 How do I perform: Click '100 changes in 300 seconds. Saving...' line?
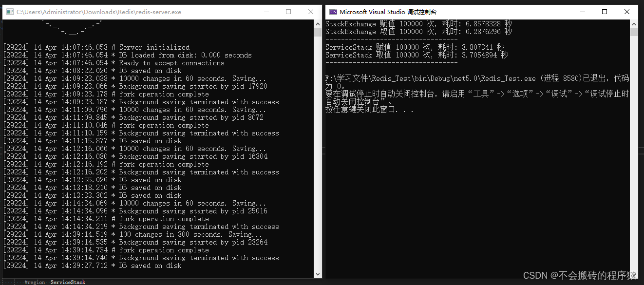click(x=133, y=234)
